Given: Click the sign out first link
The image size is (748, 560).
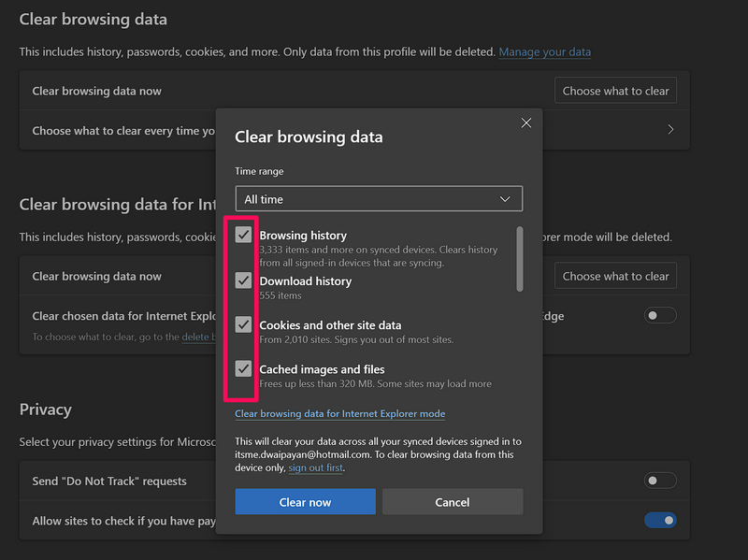Looking at the screenshot, I should 315,467.
